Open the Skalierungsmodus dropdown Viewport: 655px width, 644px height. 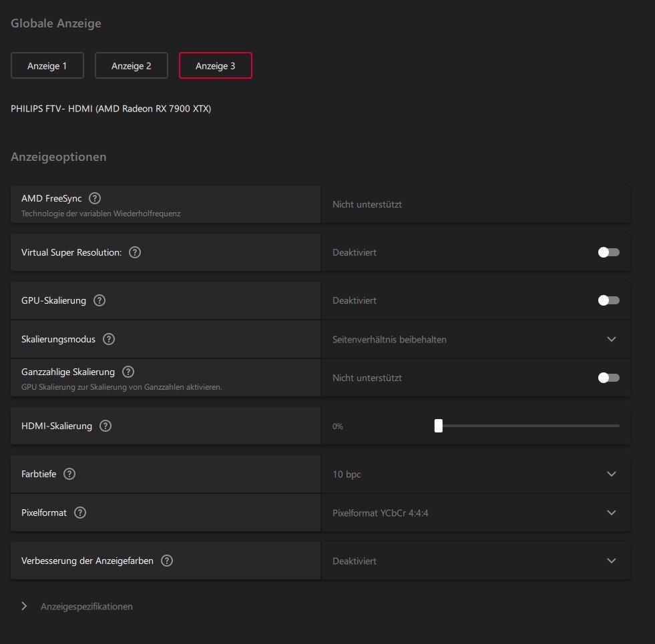(x=611, y=339)
